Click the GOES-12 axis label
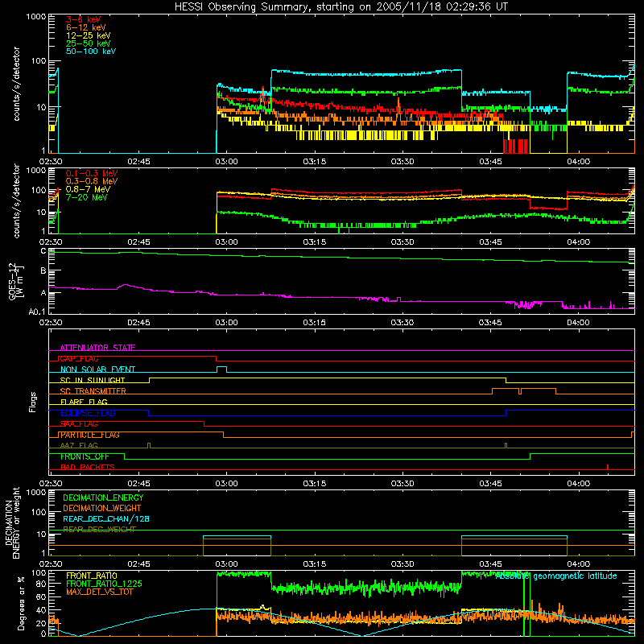The width and height of the screenshot is (644, 644). click(15, 281)
